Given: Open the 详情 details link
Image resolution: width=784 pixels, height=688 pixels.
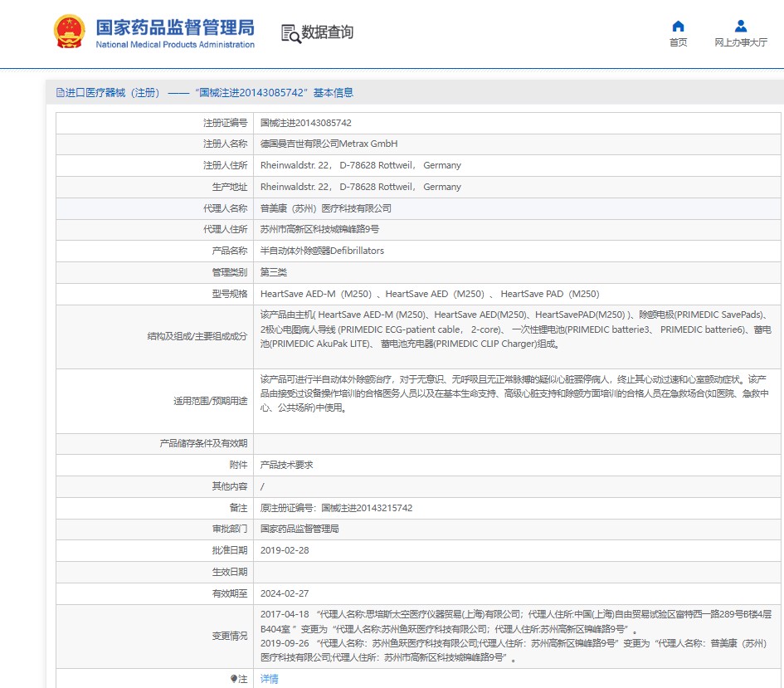Looking at the screenshot, I should (x=270, y=679).
